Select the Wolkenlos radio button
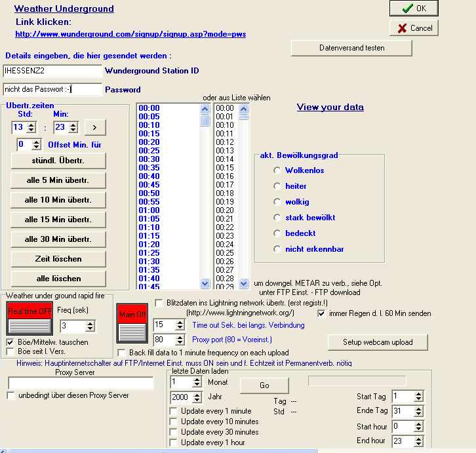This screenshot has width=476, height=453. click(x=277, y=170)
